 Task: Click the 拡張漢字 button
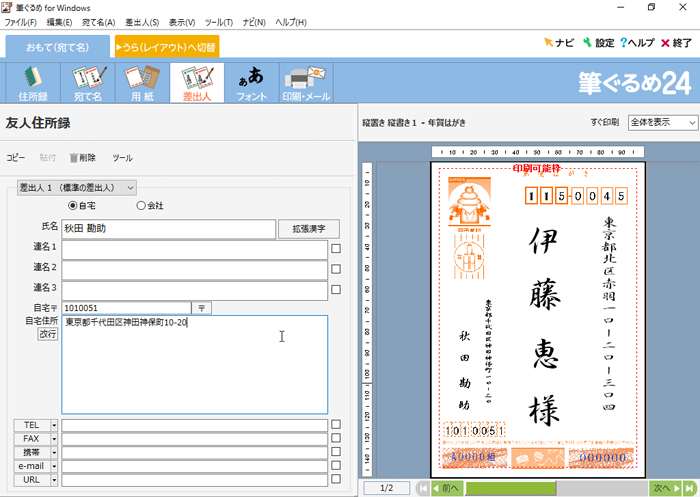(x=308, y=229)
